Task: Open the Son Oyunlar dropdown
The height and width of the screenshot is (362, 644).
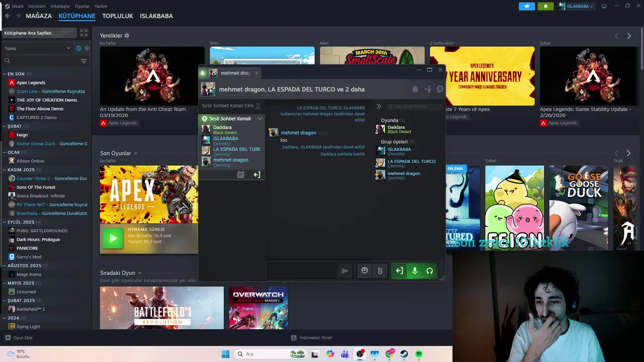Action: click(119, 153)
